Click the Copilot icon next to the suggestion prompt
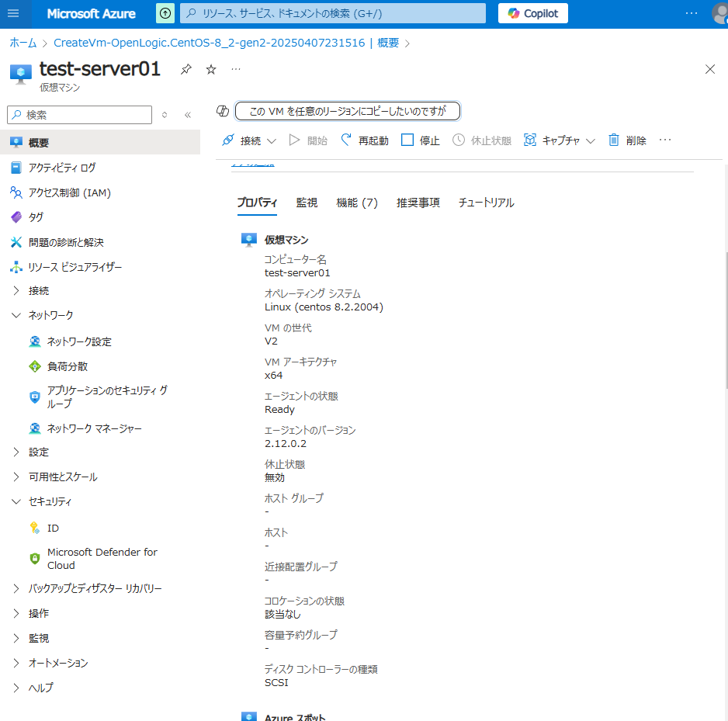728x721 pixels. (x=223, y=111)
